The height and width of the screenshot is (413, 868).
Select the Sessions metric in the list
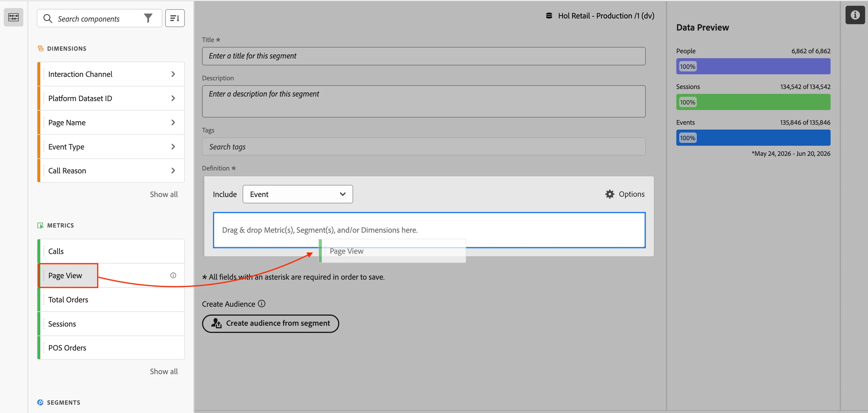tap(111, 324)
